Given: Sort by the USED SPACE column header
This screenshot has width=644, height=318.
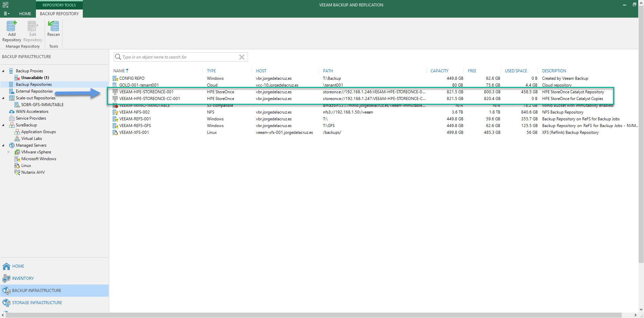Looking at the screenshot, I should [x=516, y=71].
